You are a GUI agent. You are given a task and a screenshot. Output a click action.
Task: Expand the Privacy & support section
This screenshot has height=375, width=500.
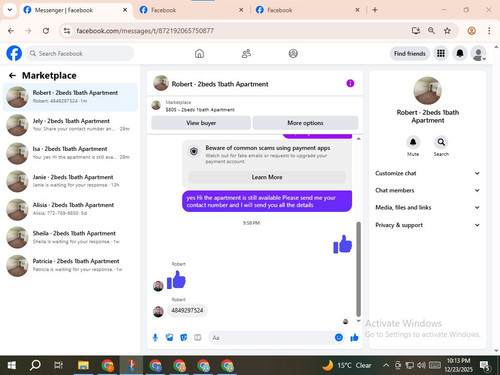pos(428,225)
